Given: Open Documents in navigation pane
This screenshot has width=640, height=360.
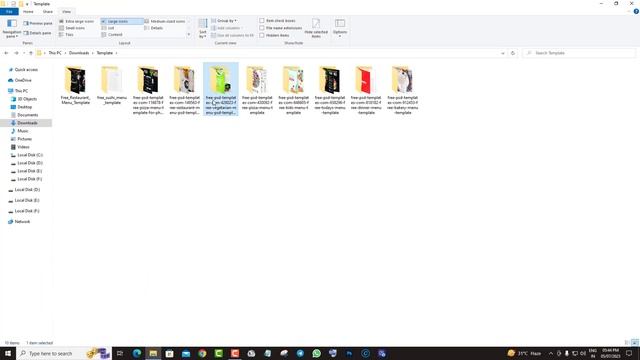Looking at the screenshot, I should pyautogui.click(x=27, y=115).
